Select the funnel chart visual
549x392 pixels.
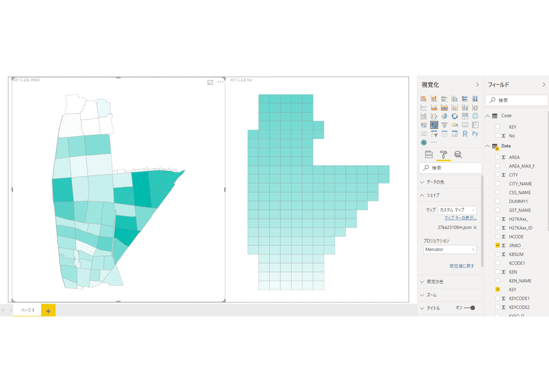tap(444, 125)
